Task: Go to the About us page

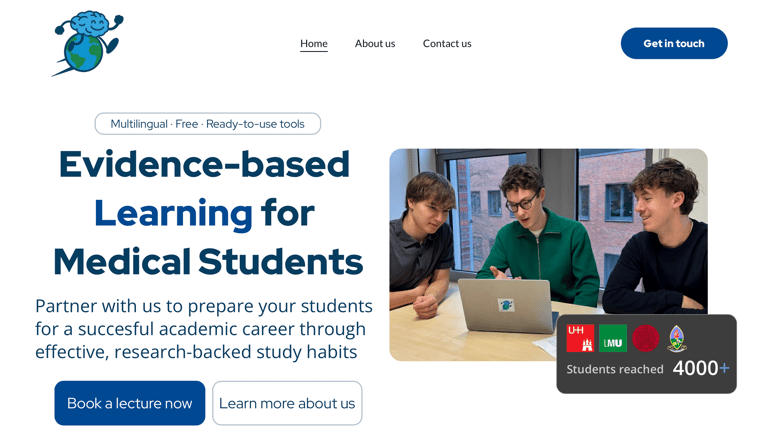Action: pyautogui.click(x=375, y=43)
